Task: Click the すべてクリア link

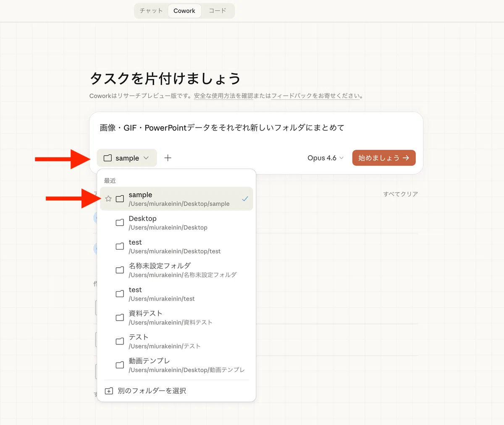Action: (x=400, y=194)
